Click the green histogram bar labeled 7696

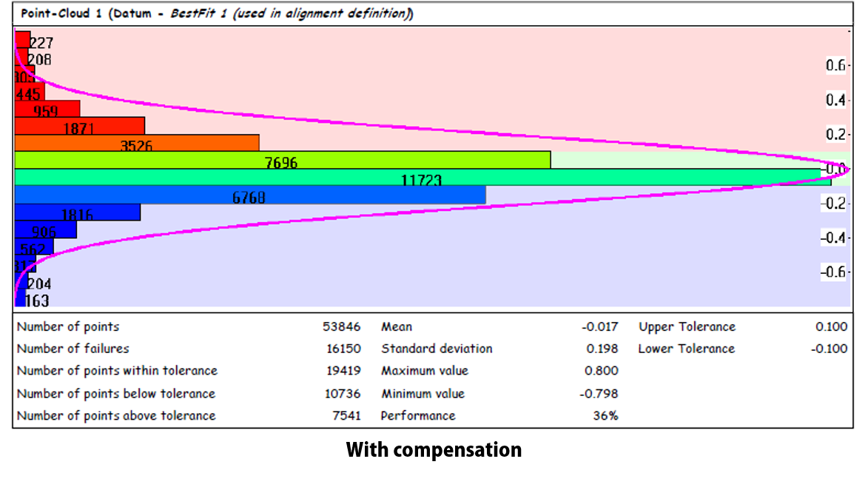point(282,160)
